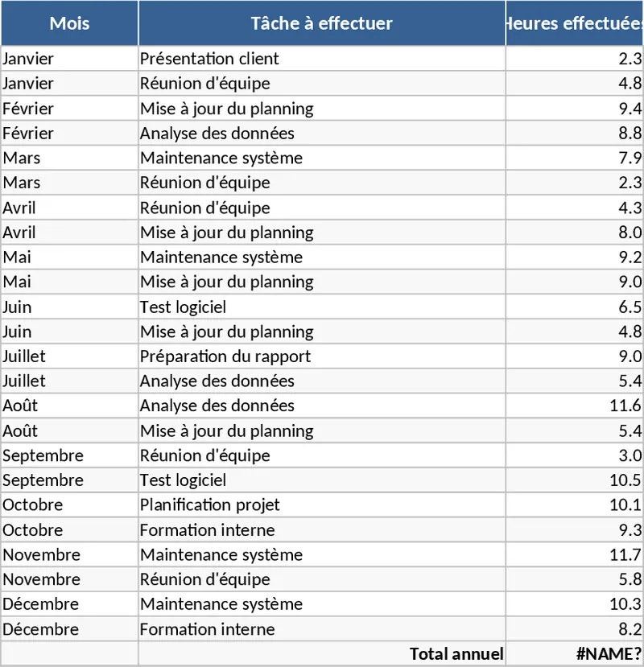Click the hours cell showing 3.0
644x667 pixels.
(x=574, y=455)
